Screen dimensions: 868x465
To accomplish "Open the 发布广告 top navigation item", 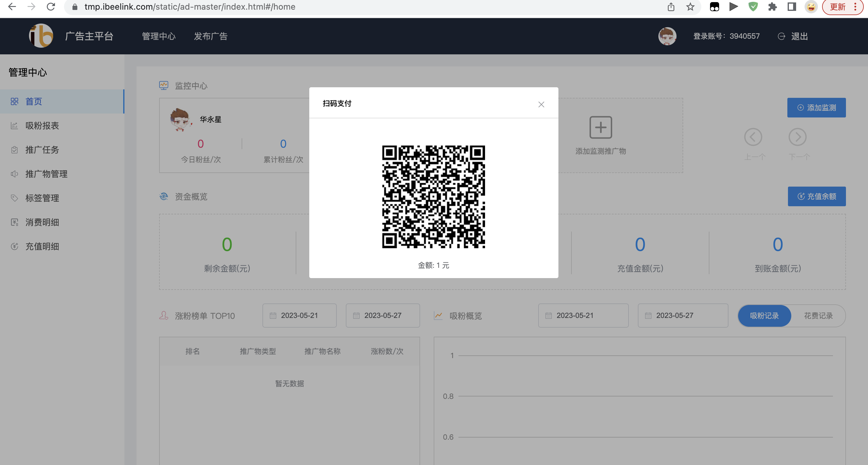I will click(x=211, y=36).
